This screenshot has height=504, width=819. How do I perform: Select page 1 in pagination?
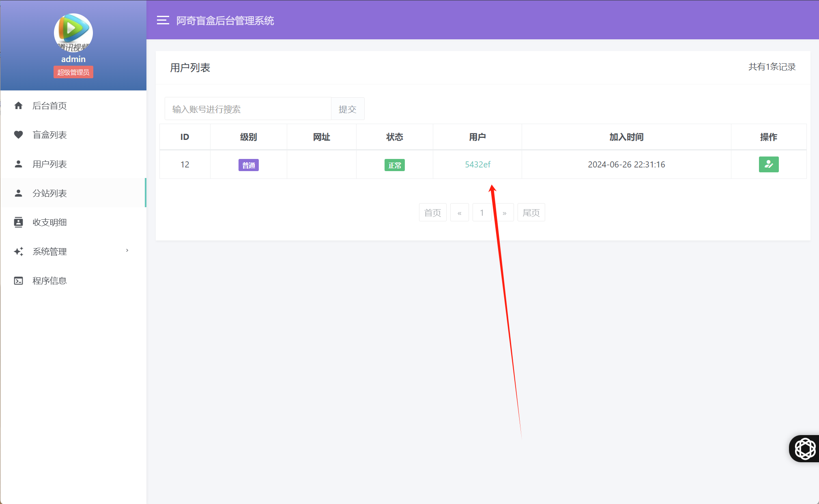point(482,212)
